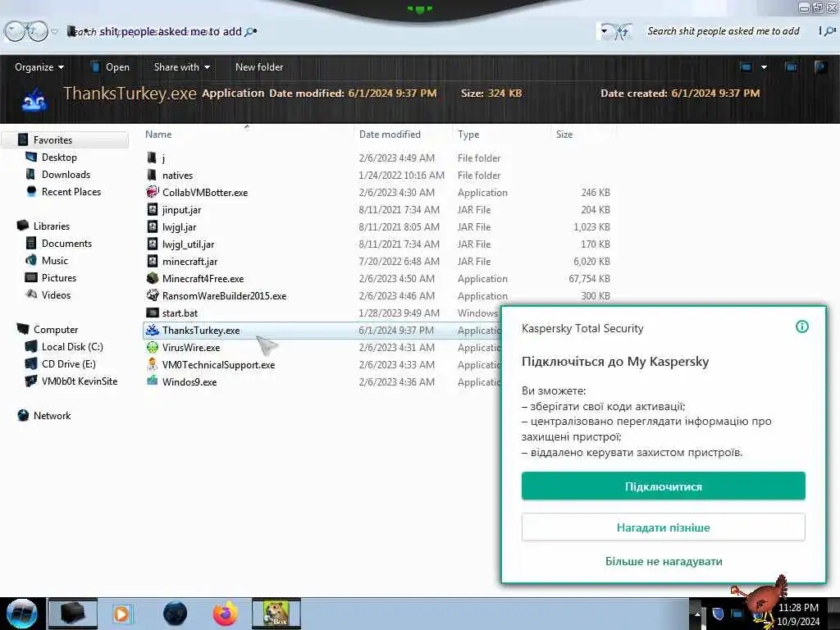The image size is (840, 630).
Task: Open Videos library
Action: tap(56, 294)
